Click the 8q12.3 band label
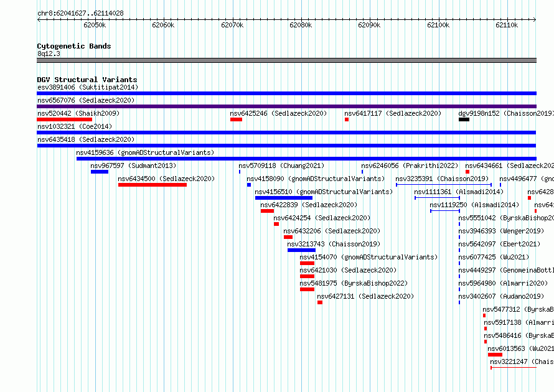 tap(49, 54)
